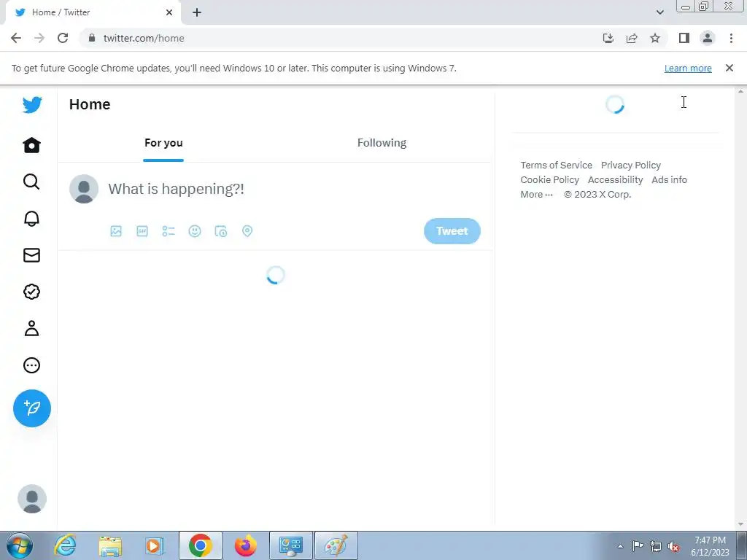Click the round blue compose tweet button
Screen dimensions: 747x560
click(x=32, y=408)
